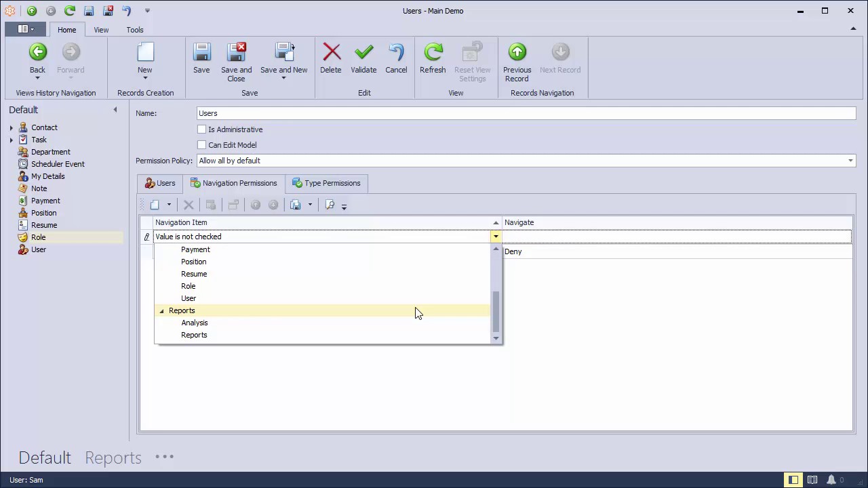Click the three dots navigation overflow button
The width and height of the screenshot is (868, 488).
tap(165, 457)
